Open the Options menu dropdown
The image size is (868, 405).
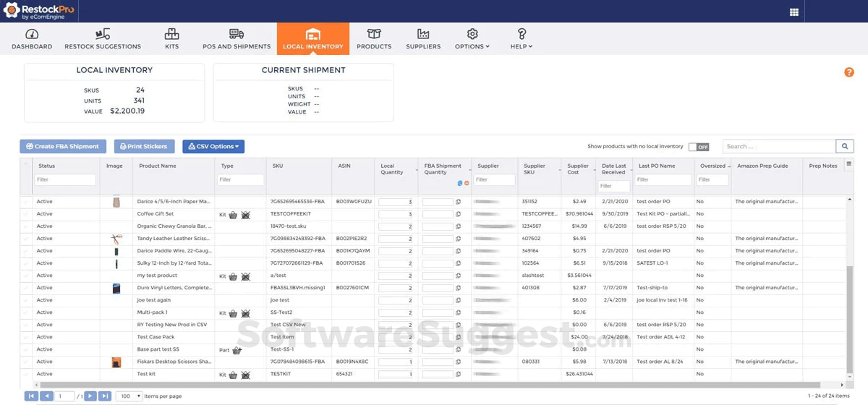tap(472, 40)
